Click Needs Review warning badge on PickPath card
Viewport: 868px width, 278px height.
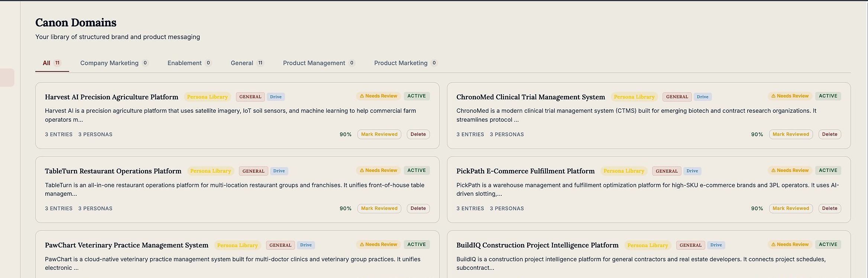[x=790, y=170]
